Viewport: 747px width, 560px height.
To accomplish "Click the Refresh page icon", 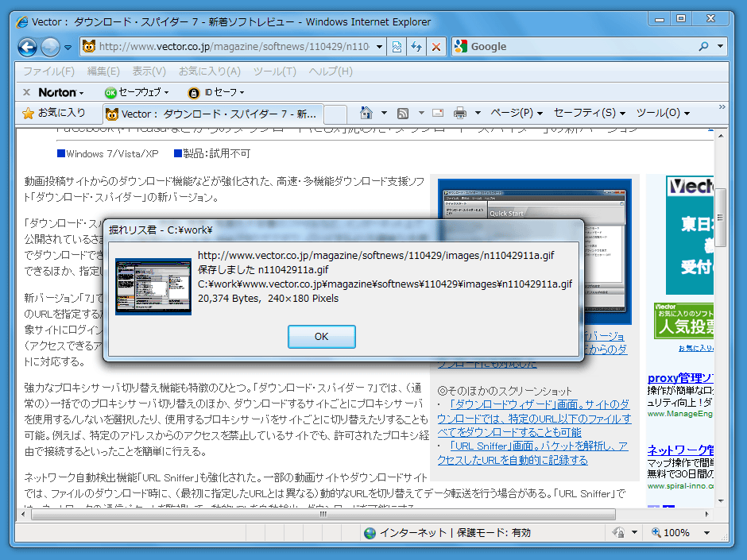I will pos(416,47).
